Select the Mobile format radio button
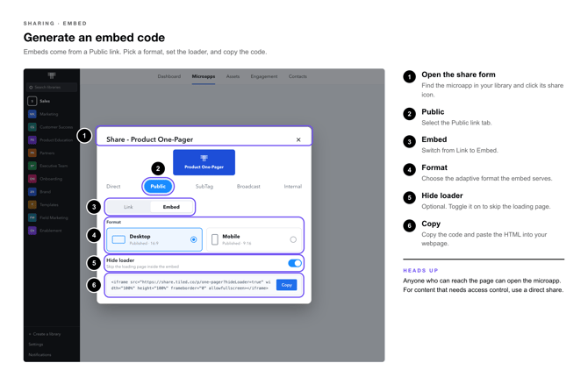The height and width of the screenshot is (377, 588). [x=293, y=239]
